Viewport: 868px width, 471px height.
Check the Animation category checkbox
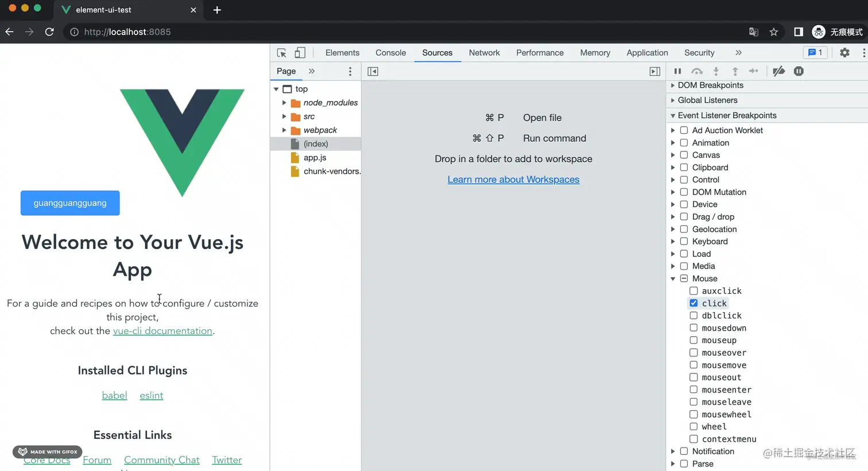pyautogui.click(x=684, y=143)
